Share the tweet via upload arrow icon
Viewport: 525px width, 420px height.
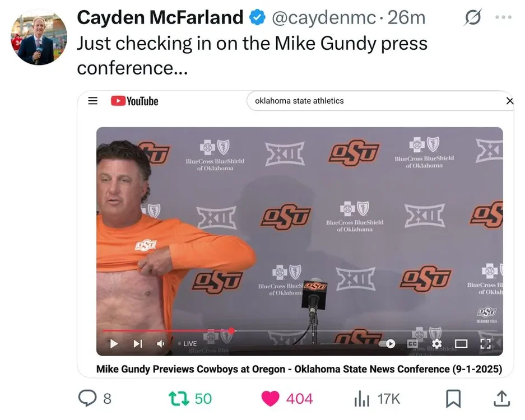point(502,399)
